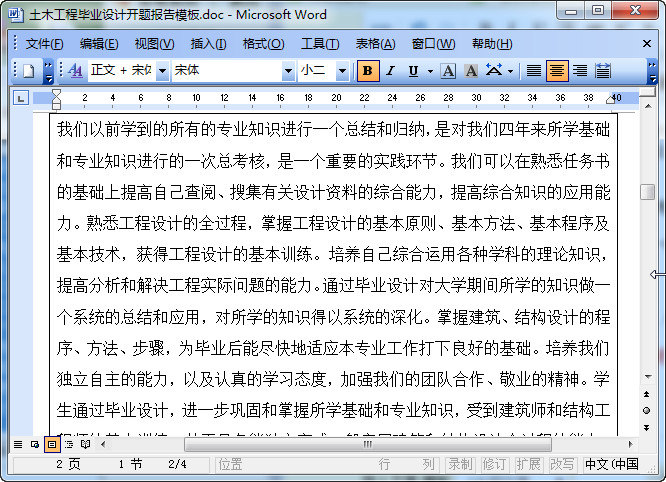Click the Standard toolbar move handle
The height and width of the screenshot is (482, 666).
15,70
